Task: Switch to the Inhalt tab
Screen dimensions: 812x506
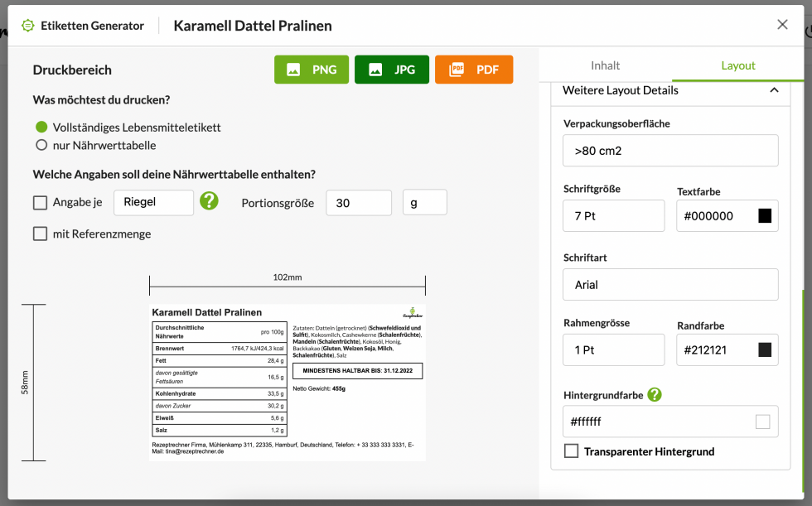Action: point(605,65)
